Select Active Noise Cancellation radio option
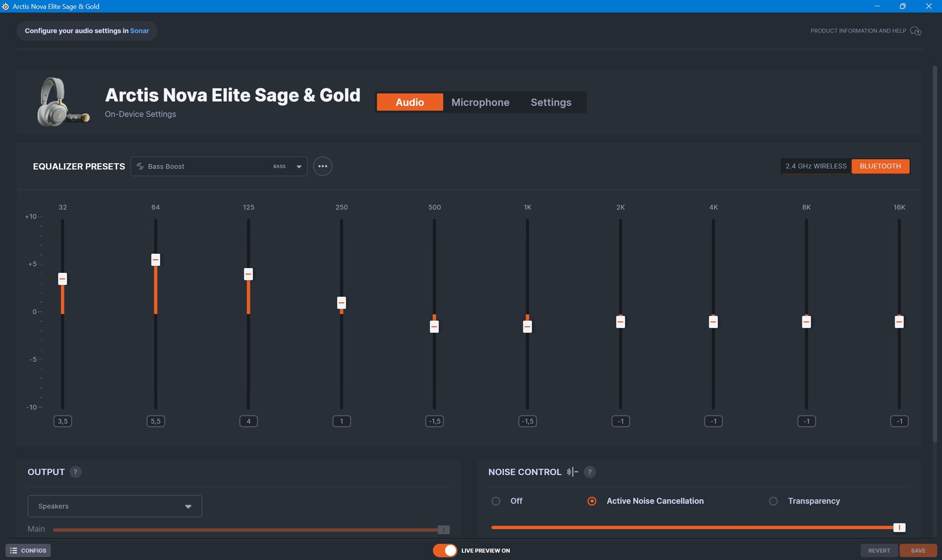 tap(592, 501)
